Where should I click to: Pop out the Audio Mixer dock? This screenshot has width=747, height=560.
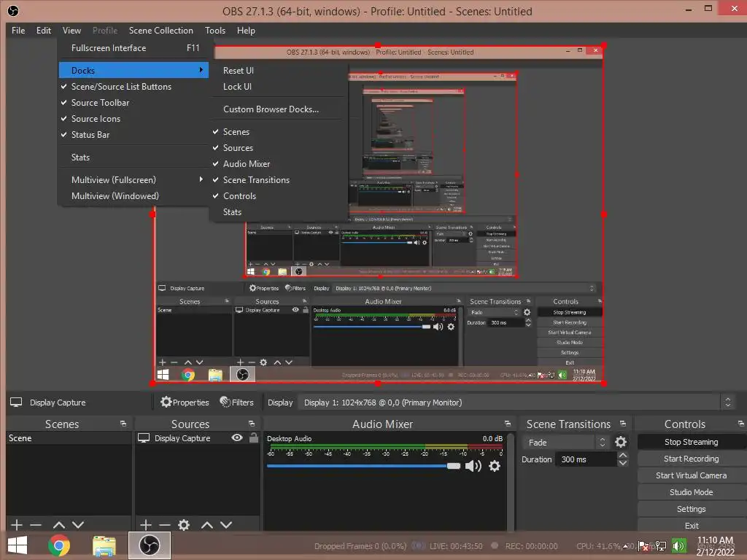tap(508, 424)
